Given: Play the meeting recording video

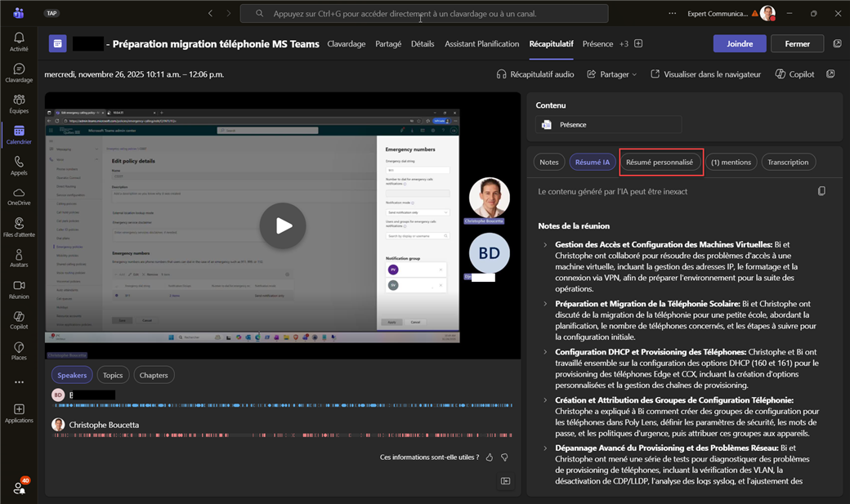Looking at the screenshot, I should 283,225.
